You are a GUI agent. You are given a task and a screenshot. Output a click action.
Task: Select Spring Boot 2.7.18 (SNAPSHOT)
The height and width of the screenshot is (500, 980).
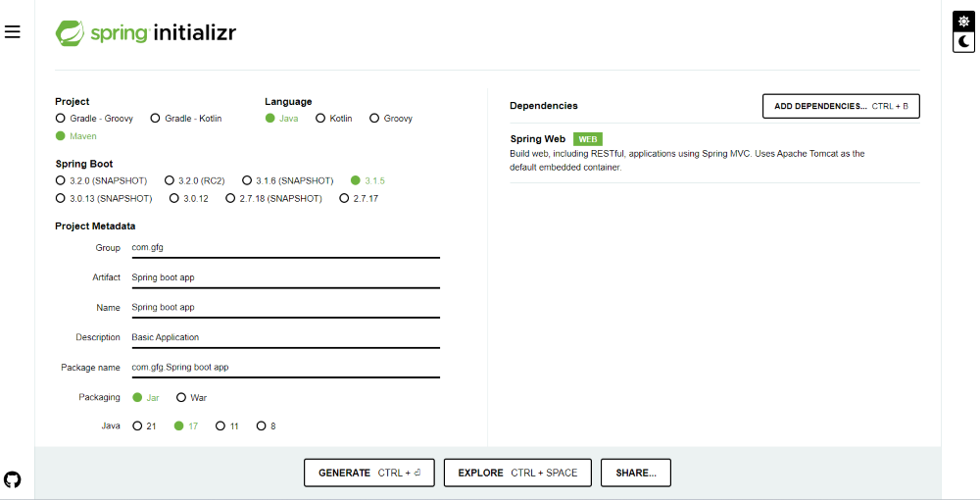[x=273, y=198]
